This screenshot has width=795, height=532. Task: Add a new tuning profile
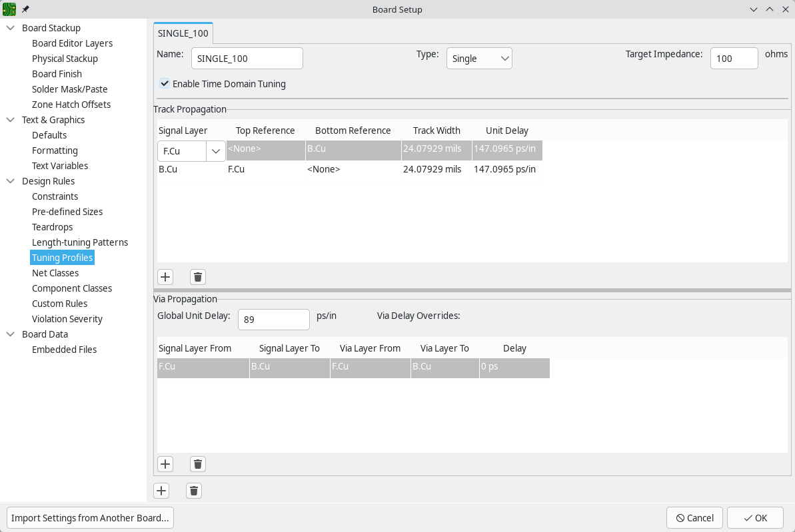[161, 491]
